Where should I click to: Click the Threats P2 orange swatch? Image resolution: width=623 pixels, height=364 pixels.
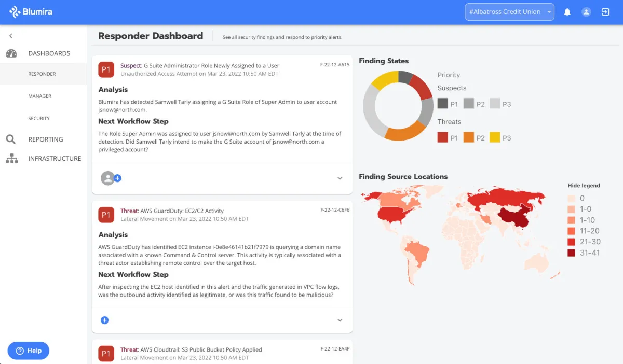pyautogui.click(x=469, y=137)
